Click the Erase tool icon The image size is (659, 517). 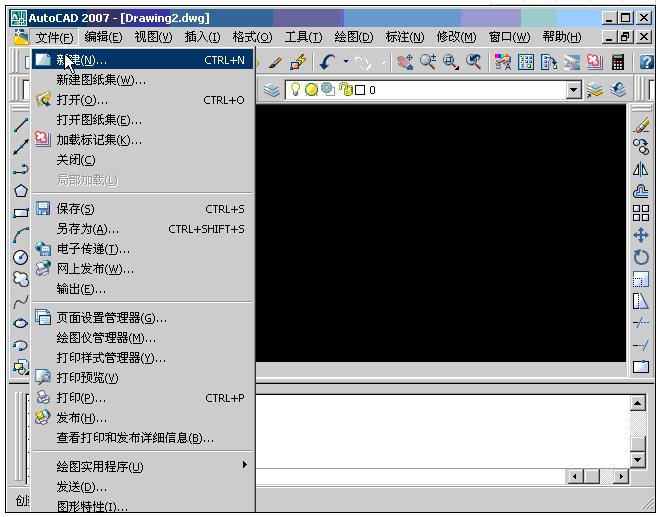pos(641,125)
